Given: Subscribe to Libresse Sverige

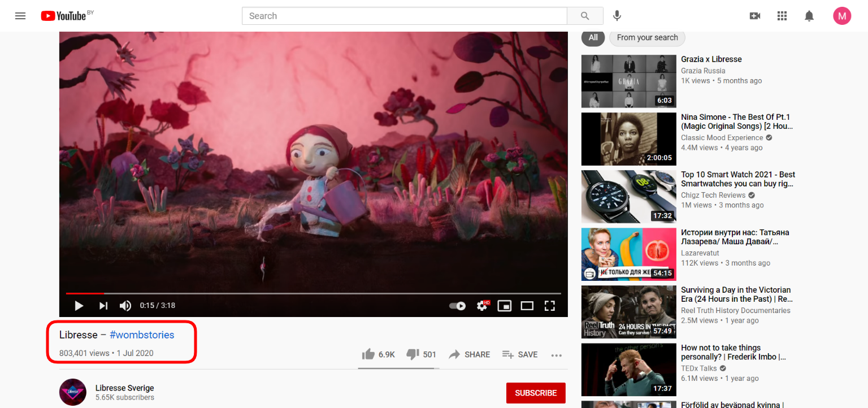Looking at the screenshot, I should coord(536,393).
